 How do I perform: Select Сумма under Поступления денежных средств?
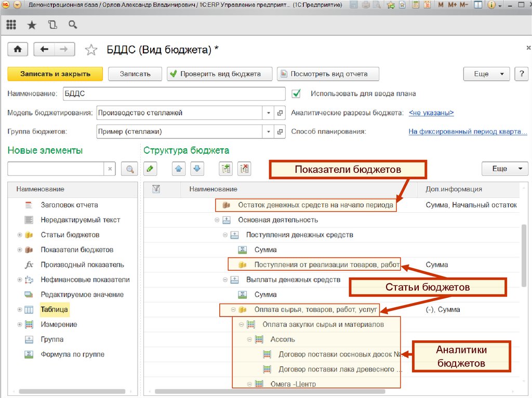pos(265,250)
